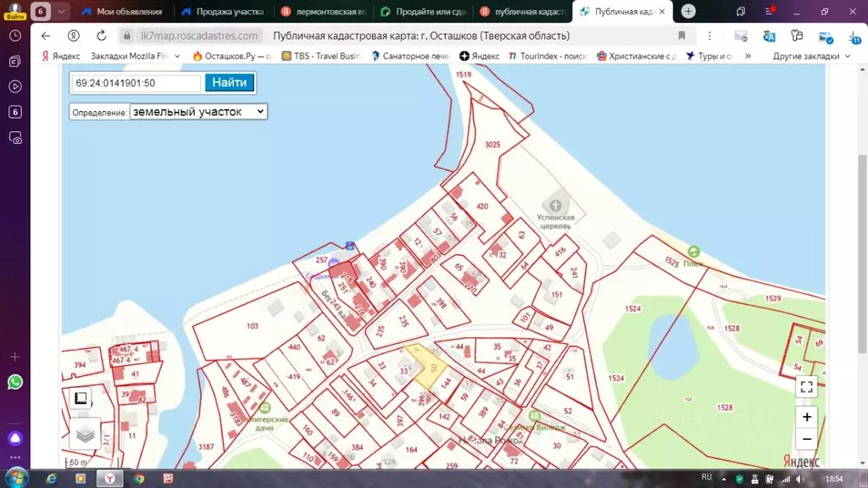Click the Войти profile avatar
The height and width of the screenshot is (488, 868).
click(x=15, y=11)
